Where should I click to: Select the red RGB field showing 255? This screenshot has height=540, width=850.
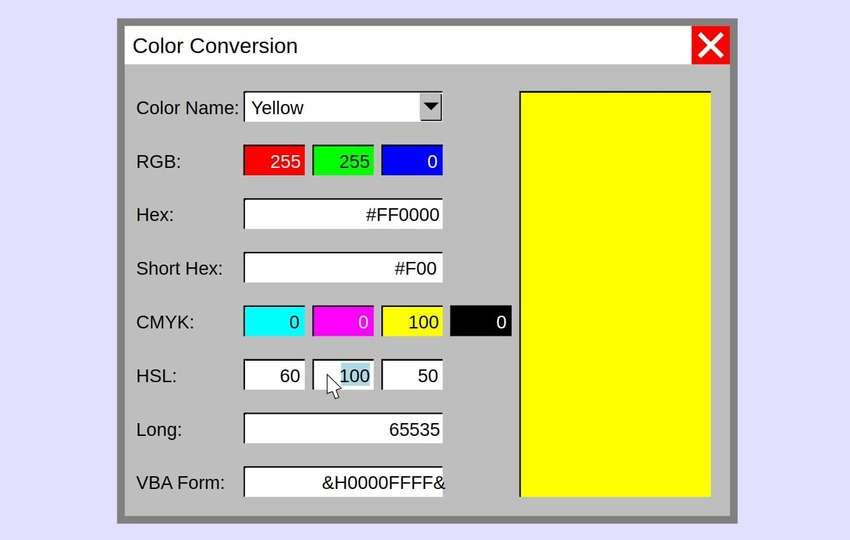274,160
